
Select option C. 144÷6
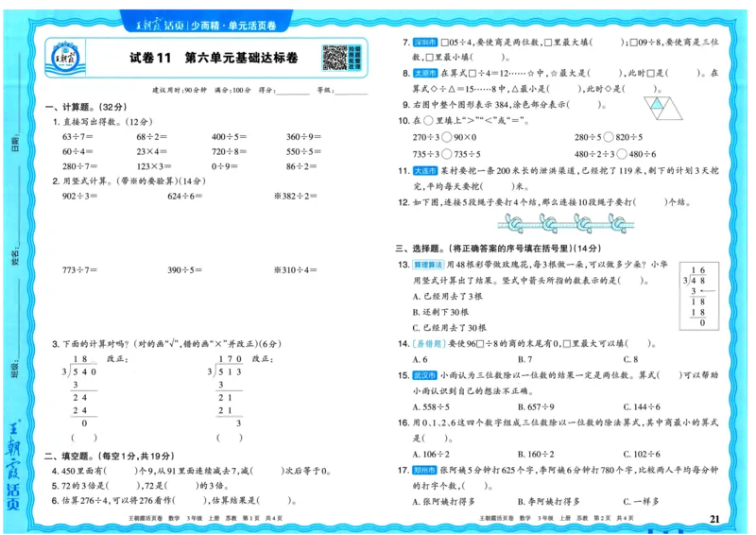(x=642, y=407)
